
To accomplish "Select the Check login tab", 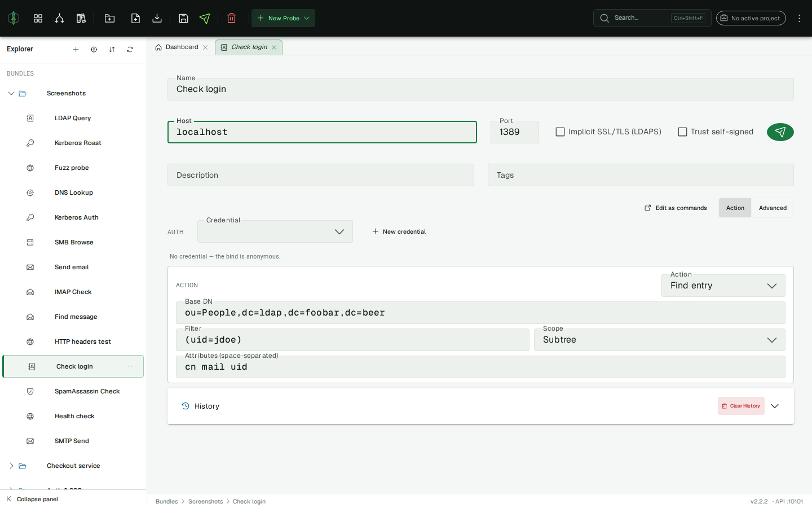I will tap(249, 47).
